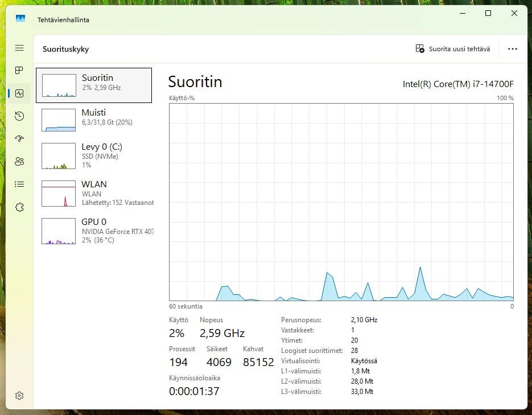Maximize the Tehtävienhallinta window
Viewport: 532px width, 415px height.
click(488, 13)
